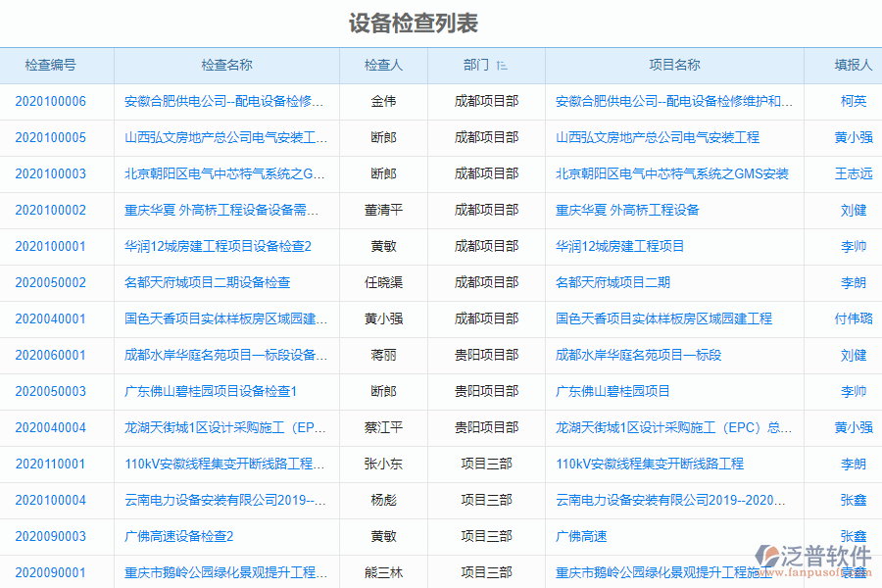Click the sort icon beside 部门 column header
Screen dimensions: 882x588
coord(501,66)
